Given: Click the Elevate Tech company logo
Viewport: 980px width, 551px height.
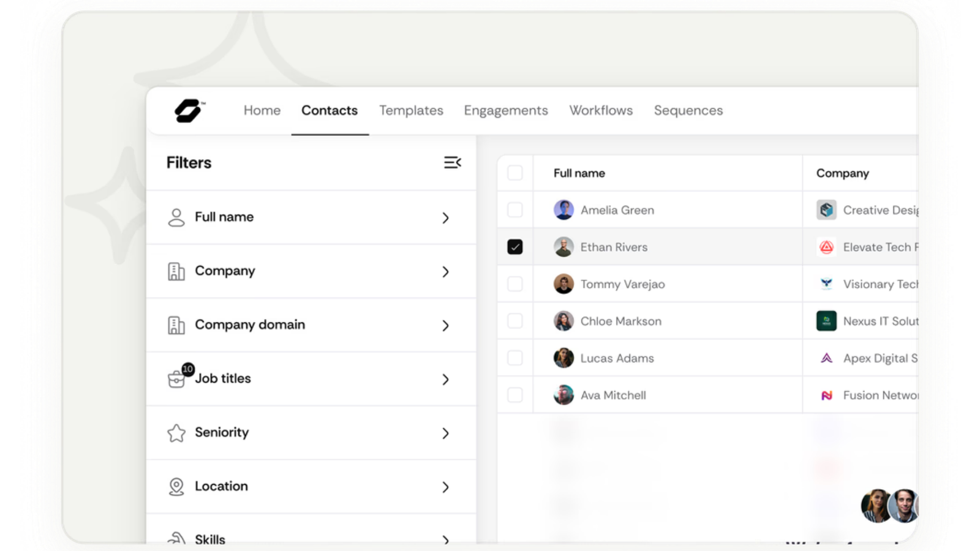Looking at the screenshot, I should tap(826, 247).
